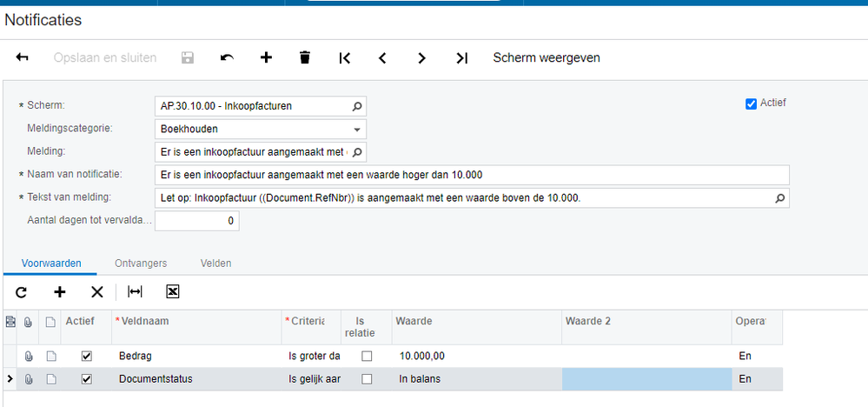Viewport: 868px width, 407px height.
Task: Go to the first record
Action: click(x=344, y=57)
